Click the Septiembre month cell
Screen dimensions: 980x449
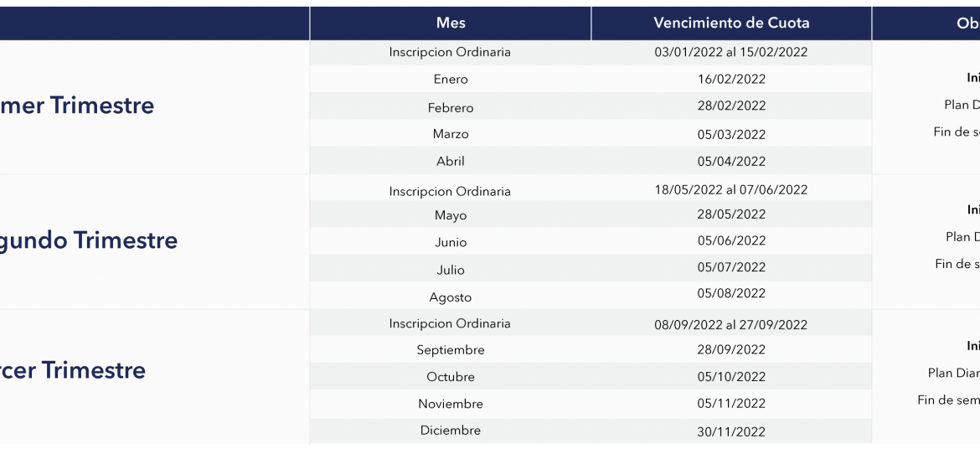coord(451,349)
